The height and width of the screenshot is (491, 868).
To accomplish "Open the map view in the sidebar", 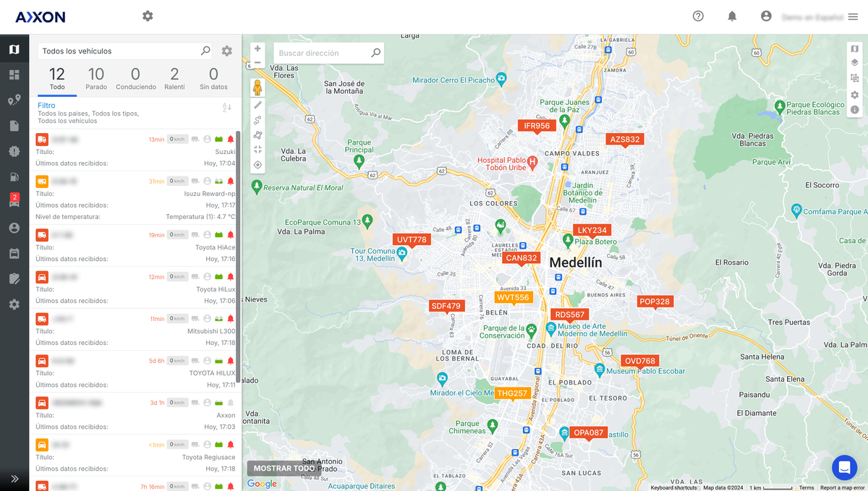I will 14,50.
